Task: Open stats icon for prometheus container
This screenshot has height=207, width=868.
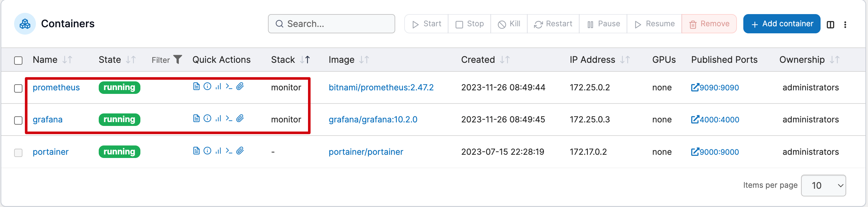Action: pyautogui.click(x=218, y=87)
